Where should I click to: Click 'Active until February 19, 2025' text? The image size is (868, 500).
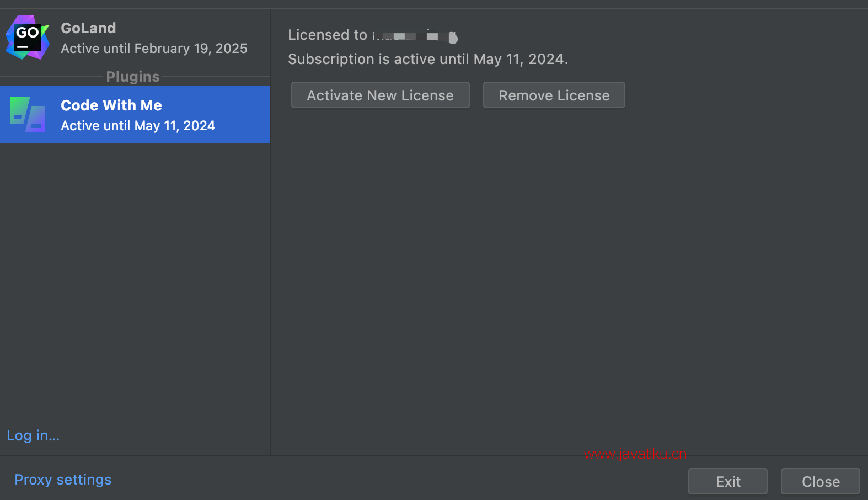click(154, 49)
